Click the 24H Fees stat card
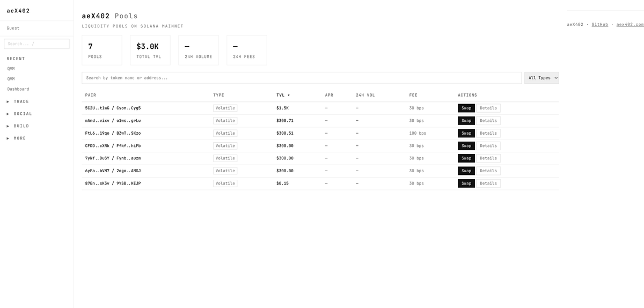The height and width of the screenshot is (308, 644). point(247,50)
